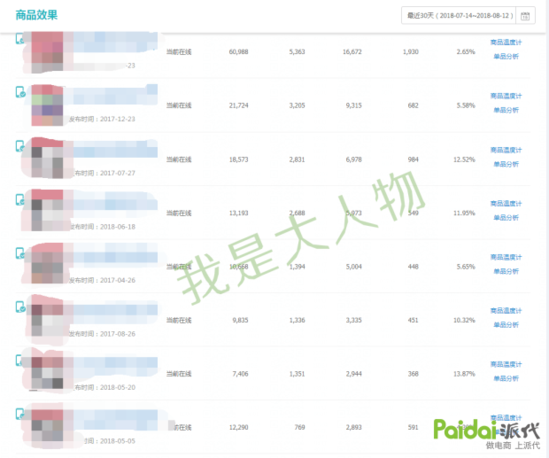Open 商品温度计 for the 9,835 row

click(x=506, y=311)
